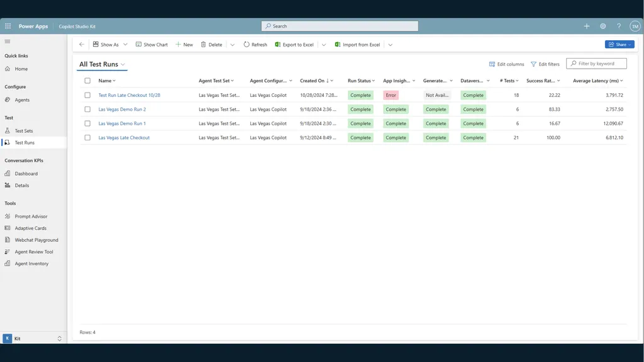
Task: Click Import from Excel
Action: 357,45
